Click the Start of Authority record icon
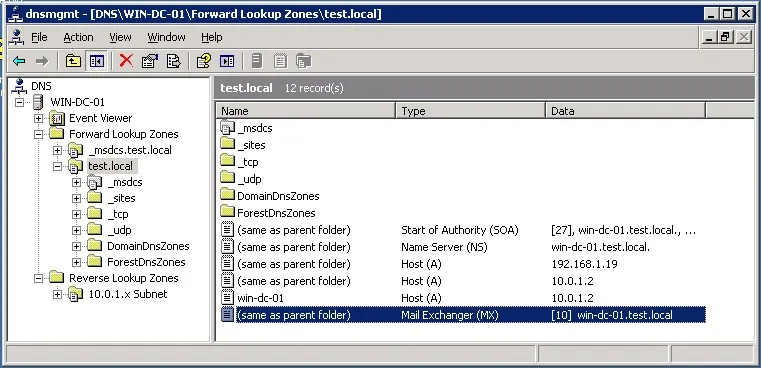 (x=227, y=230)
